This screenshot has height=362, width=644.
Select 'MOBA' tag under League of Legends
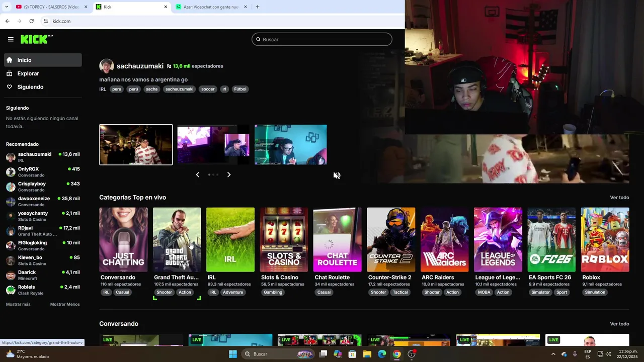484,292
